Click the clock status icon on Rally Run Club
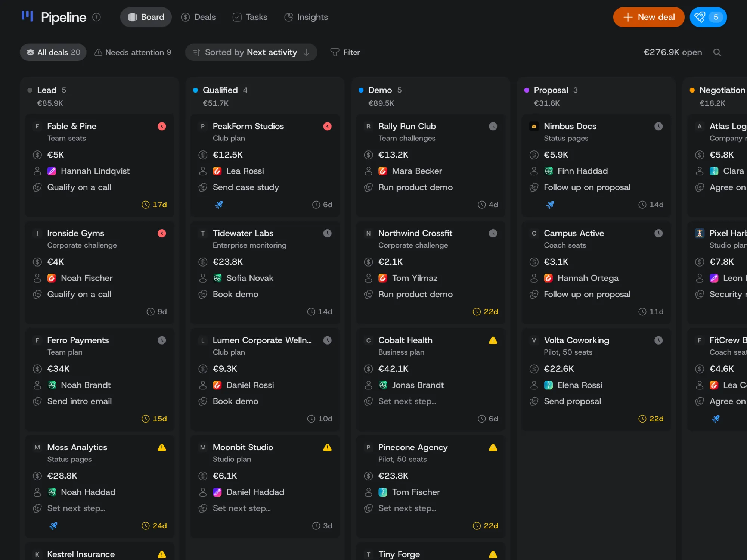 coord(493,126)
